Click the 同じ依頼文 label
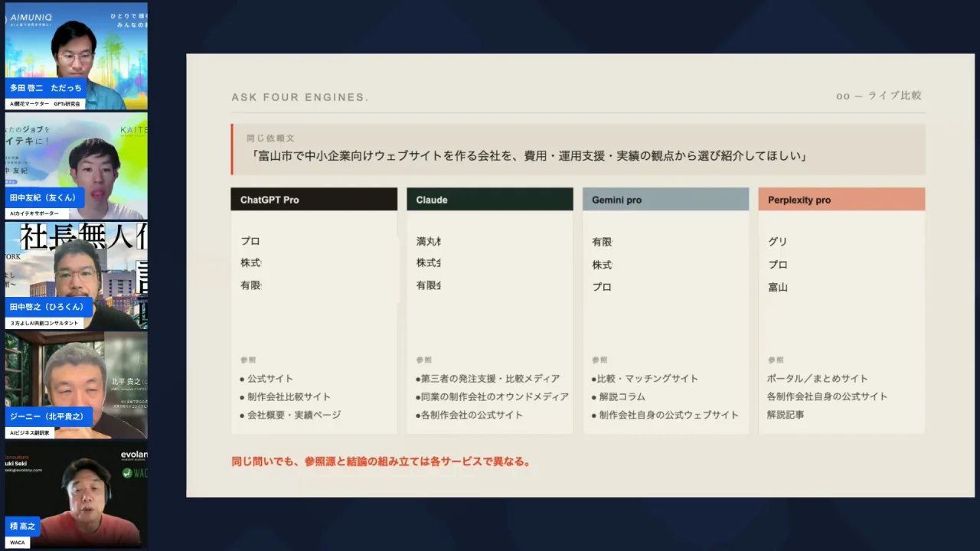This screenshot has height=551, width=980. (x=270, y=139)
